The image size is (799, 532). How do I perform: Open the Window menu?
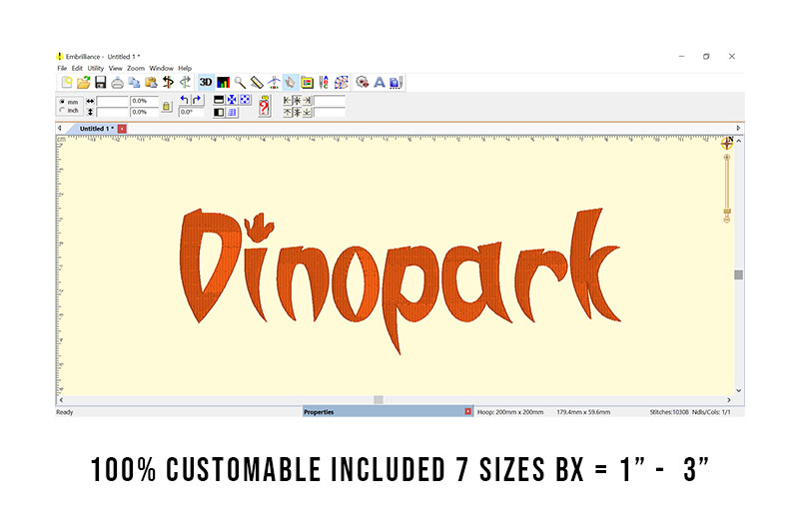[x=161, y=68]
